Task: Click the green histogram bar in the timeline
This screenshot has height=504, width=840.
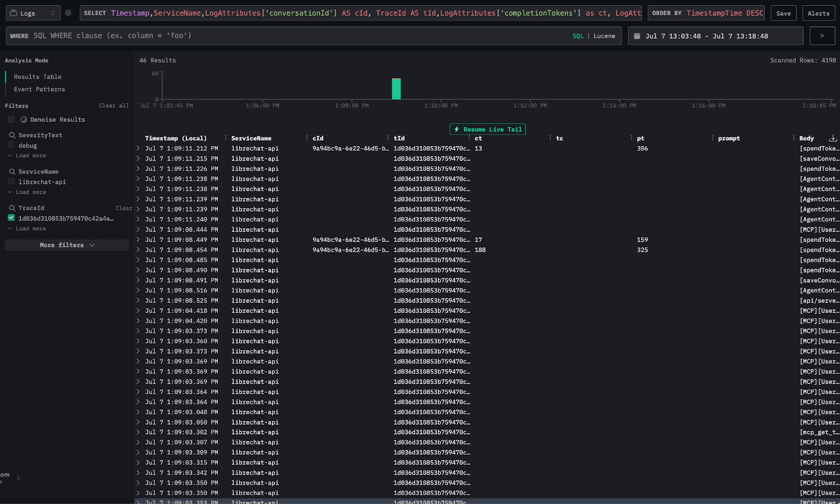Action: pos(396,89)
